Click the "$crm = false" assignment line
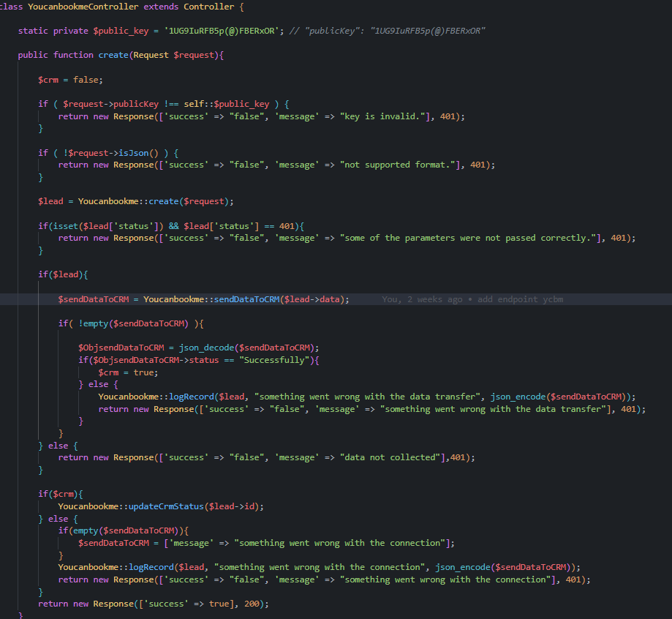 [x=71, y=80]
